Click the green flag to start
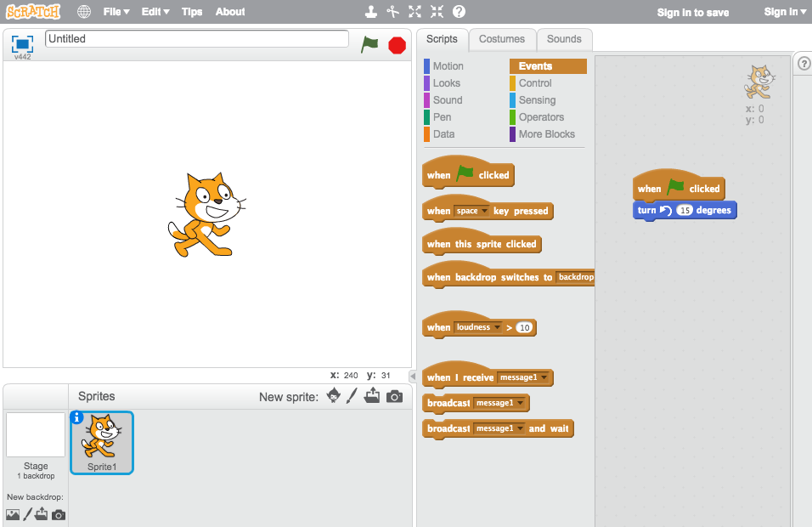Image resolution: width=812 pixels, height=527 pixels. (369, 45)
